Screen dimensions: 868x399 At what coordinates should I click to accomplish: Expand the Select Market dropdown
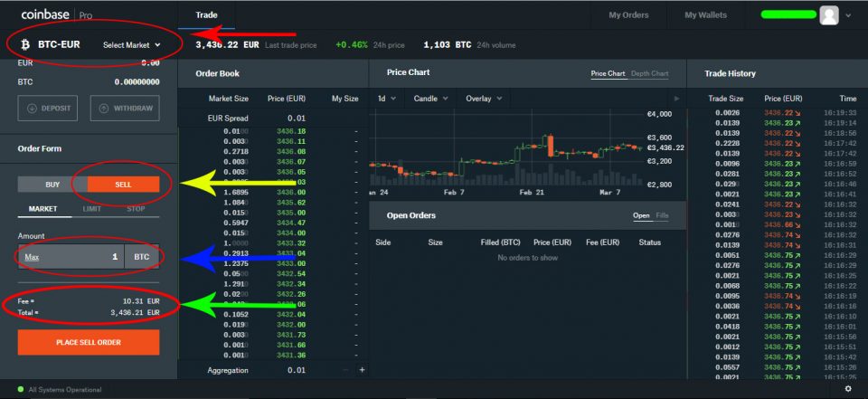coord(132,45)
